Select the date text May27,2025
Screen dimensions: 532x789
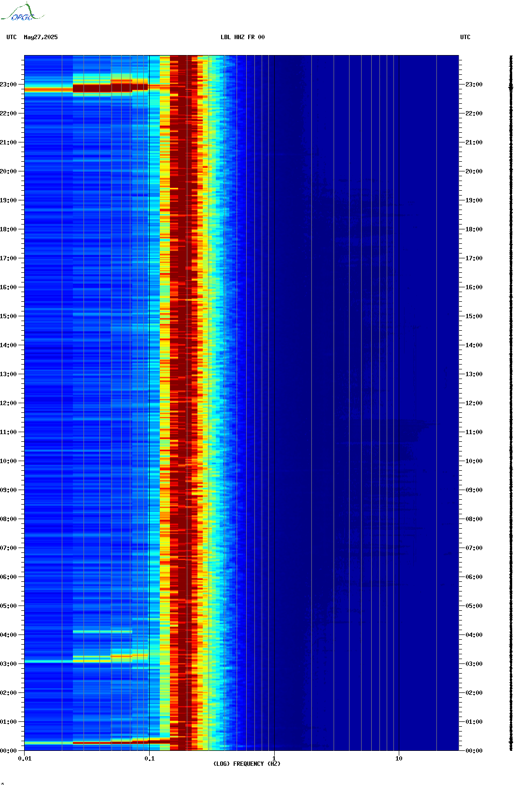[x=41, y=37]
